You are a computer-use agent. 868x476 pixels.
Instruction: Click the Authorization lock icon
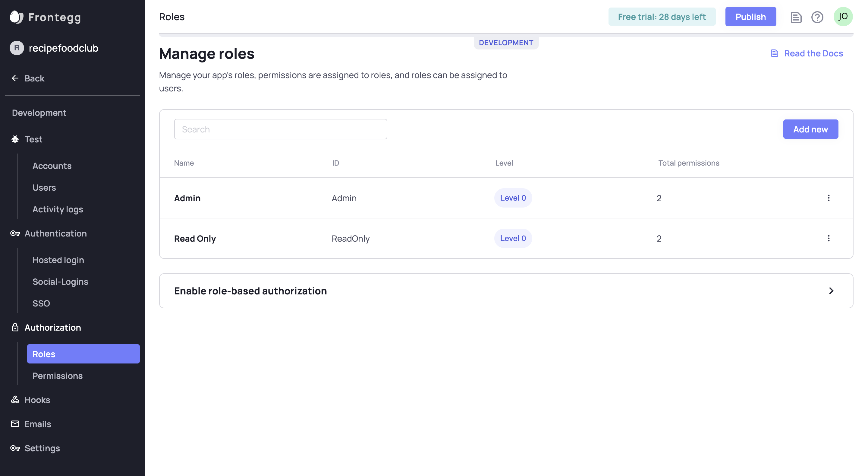pyautogui.click(x=15, y=327)
